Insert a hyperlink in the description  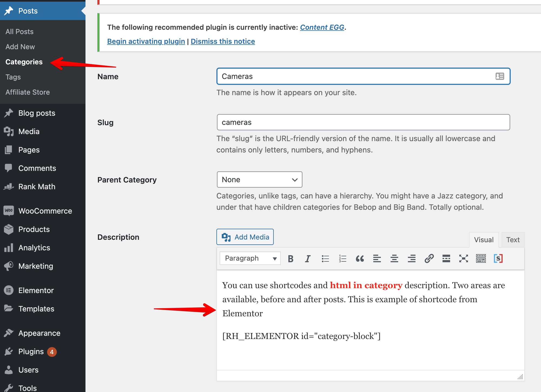[x=429, y=258]
